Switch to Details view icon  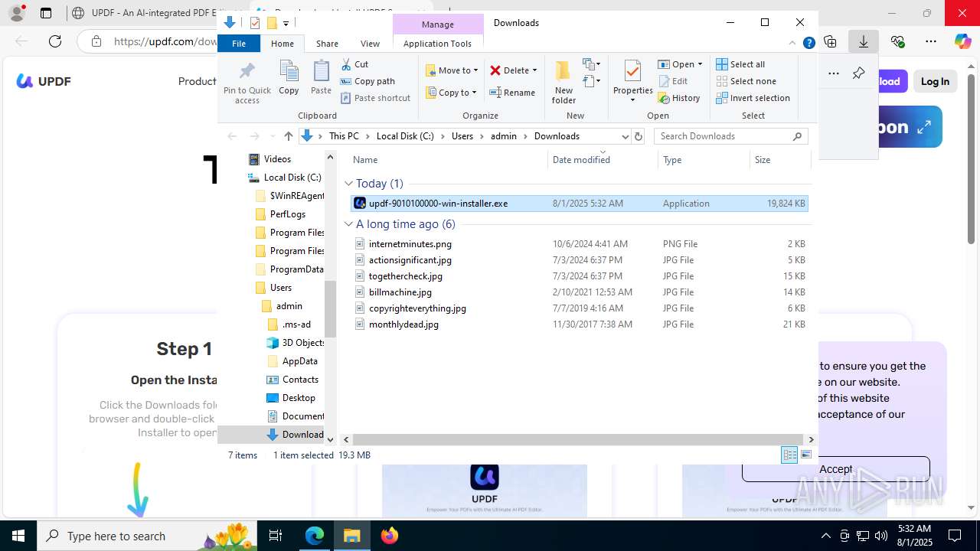tap(789, 455)
